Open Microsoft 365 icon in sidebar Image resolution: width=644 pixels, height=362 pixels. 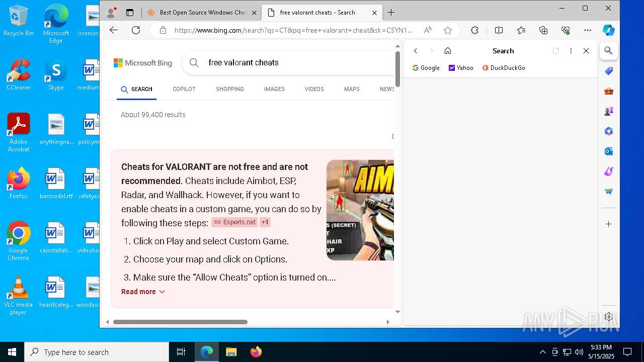609,131
